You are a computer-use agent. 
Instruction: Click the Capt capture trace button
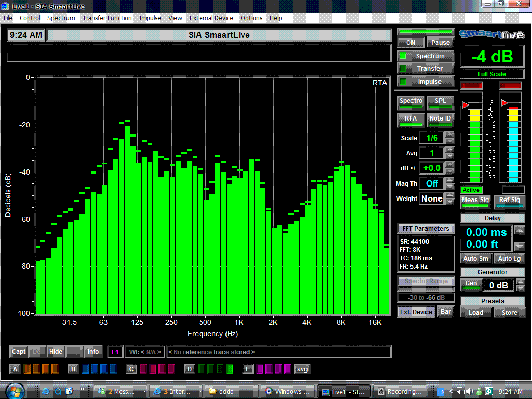pyautogui.click(x=19, y=352)
